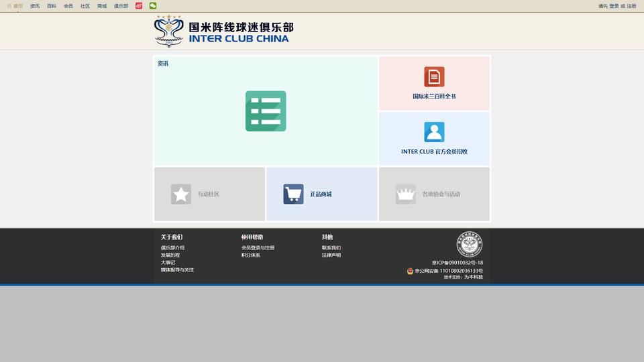Image resolution: width=644 pixels, height=362 pixels.
Task: Click the grey crown associations icon
Action: point(406,194)
